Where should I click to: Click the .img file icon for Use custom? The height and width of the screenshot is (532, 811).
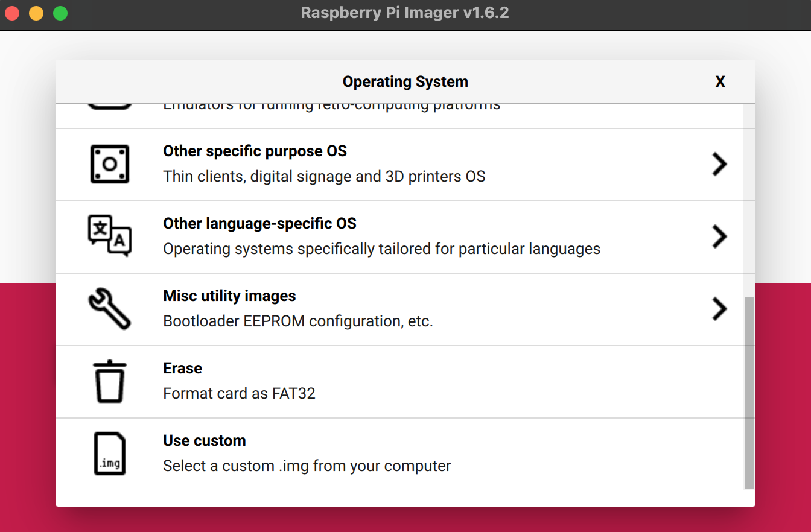point(110,452)
